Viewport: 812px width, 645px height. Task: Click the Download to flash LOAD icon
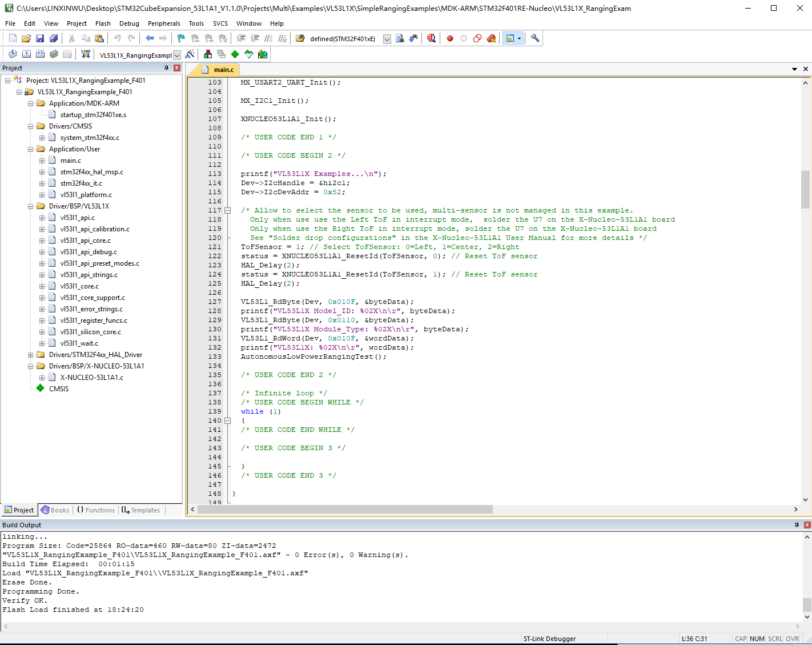86,54
